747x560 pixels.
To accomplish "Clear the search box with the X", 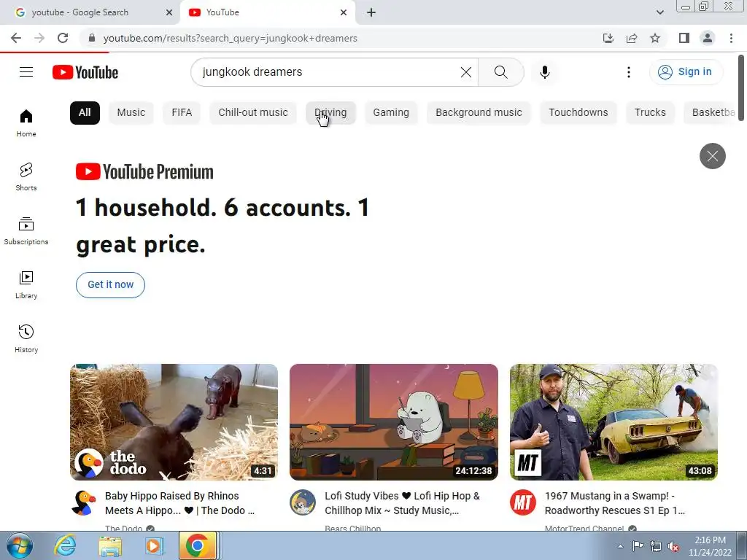I will [x=466, y=72].
